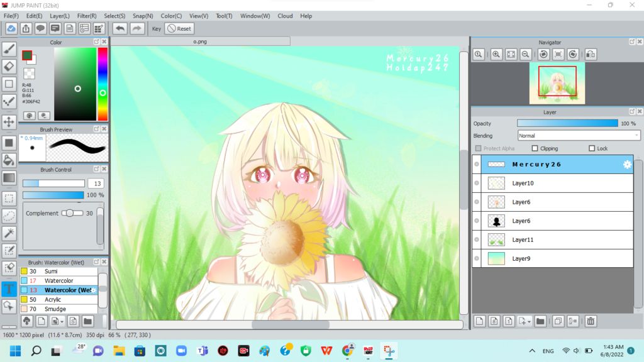Screen dimensions: 644x362
Task: Select the Magic Wand tool
Action: [x=9, y=233]
